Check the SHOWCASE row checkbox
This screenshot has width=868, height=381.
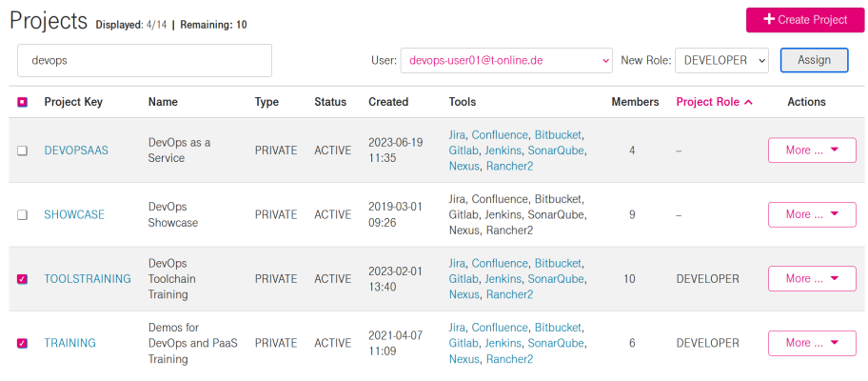click(22, 215)
